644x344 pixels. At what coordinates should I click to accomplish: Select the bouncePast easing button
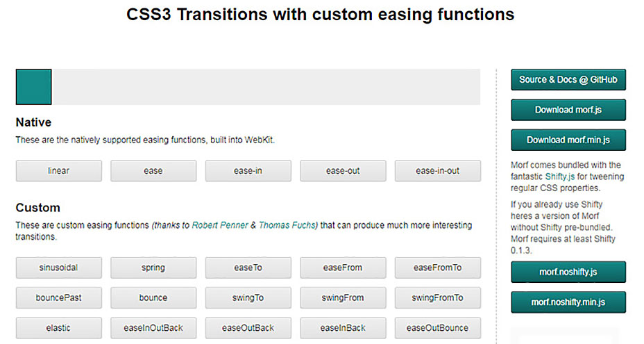click(58, 297)
